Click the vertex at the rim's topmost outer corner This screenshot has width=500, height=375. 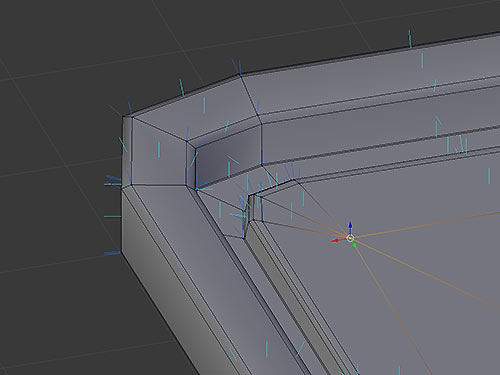240,76
